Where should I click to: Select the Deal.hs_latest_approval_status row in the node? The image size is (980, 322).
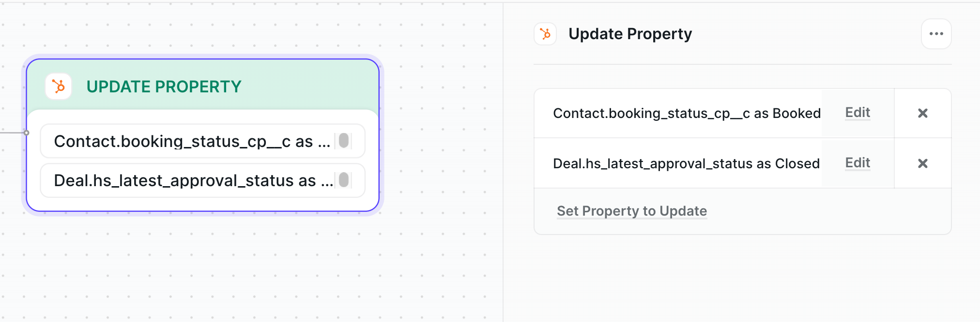tap(202, 180)
